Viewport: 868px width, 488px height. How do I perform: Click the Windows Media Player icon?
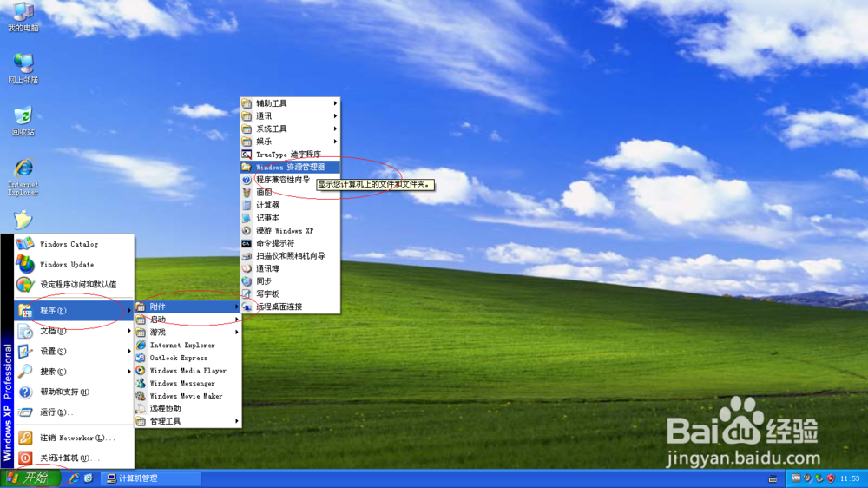[x=141, y=371]
